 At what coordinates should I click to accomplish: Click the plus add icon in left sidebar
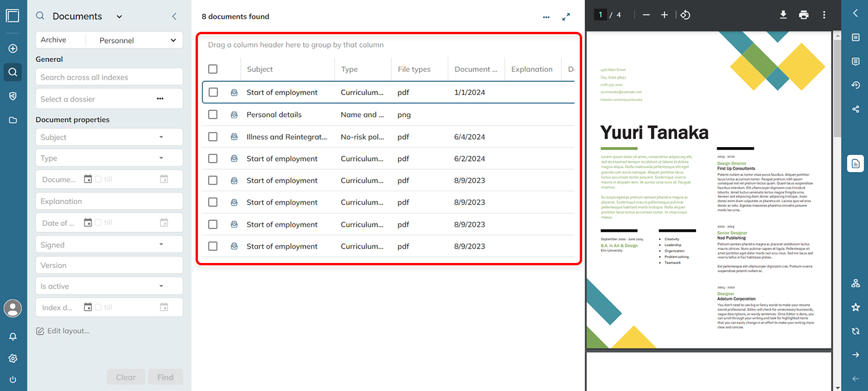[13, 49]
